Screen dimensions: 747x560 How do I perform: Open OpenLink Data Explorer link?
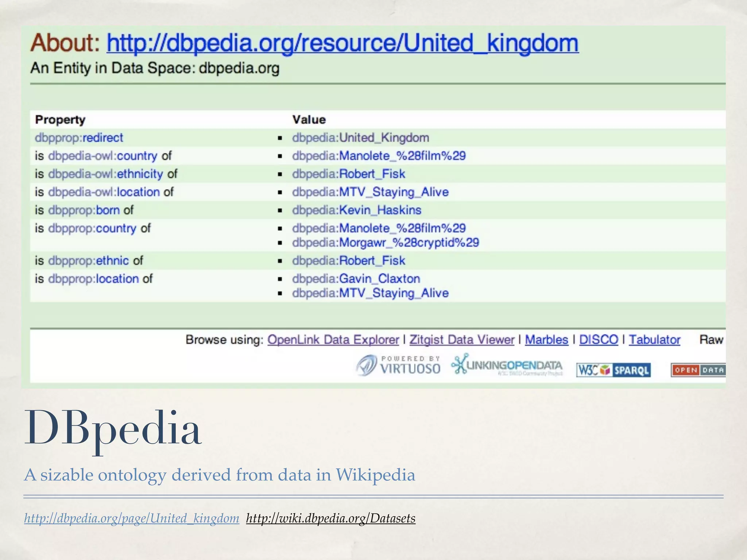(333, 339)
